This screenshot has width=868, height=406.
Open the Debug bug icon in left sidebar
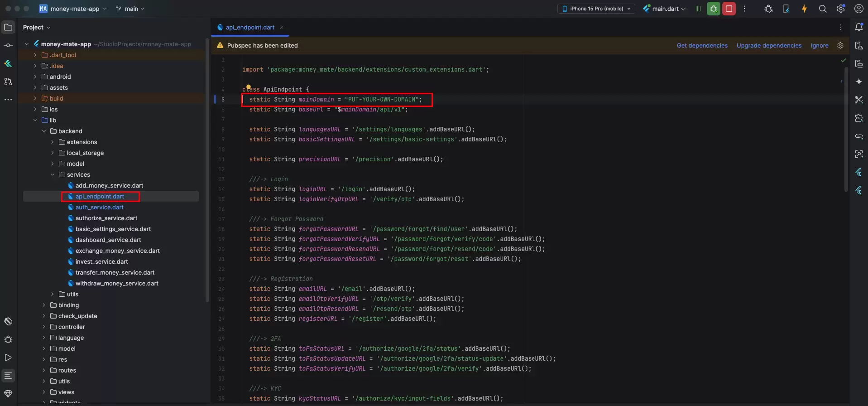[8, 339]
